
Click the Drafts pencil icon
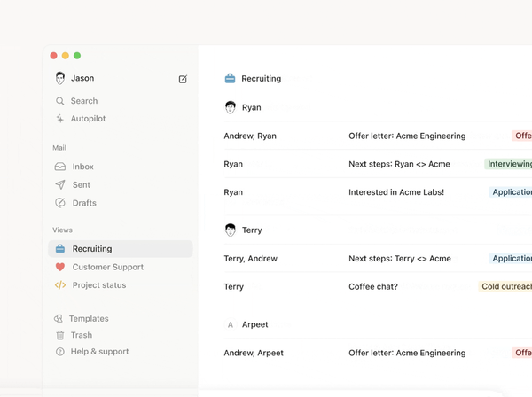(60, 203)
